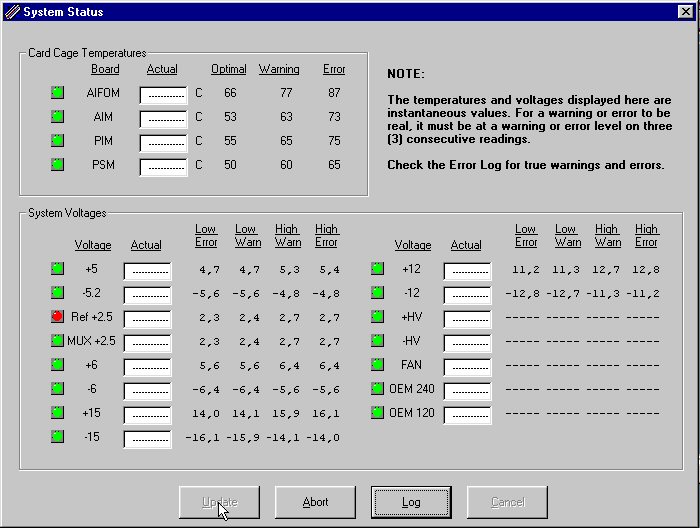Select the +5 voltage actual value field
Image resolution: width=700 pixels, height=528 pixels.
click(147, 270)
